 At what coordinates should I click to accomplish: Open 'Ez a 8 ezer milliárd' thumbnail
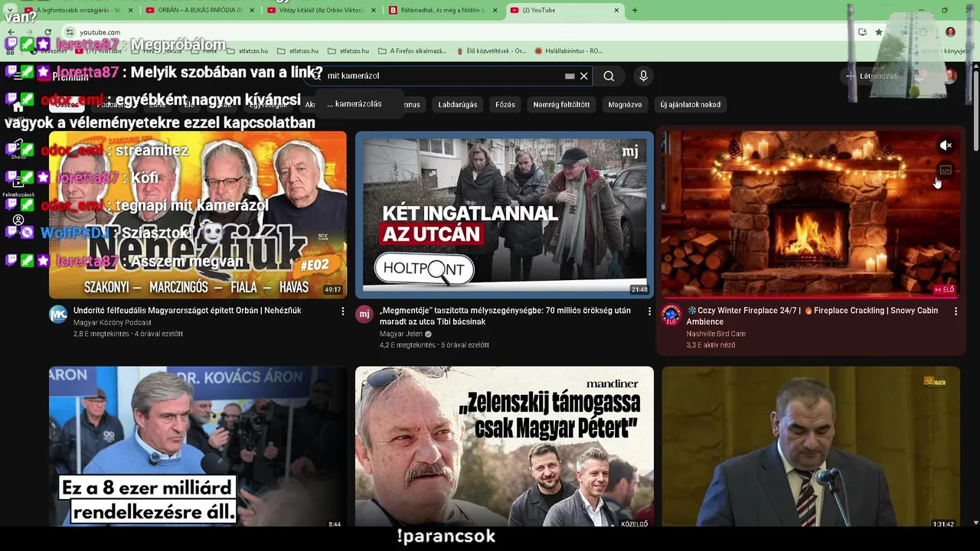point(198,448)
